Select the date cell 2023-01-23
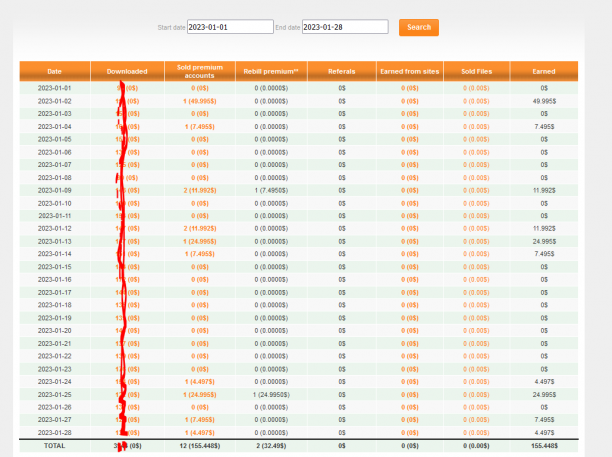The image size is (612, 457). [x=55, y=369]
